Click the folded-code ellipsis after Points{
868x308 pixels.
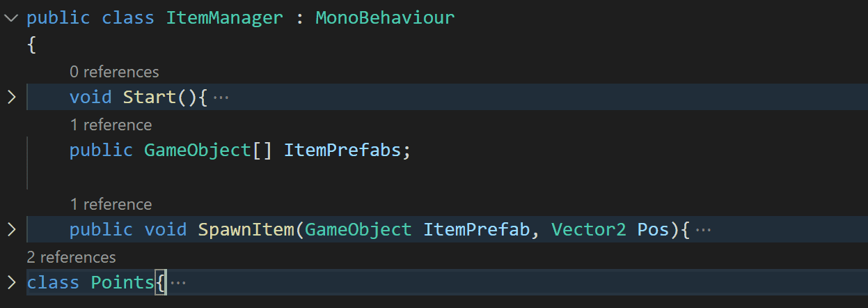[x=178, y=283]
